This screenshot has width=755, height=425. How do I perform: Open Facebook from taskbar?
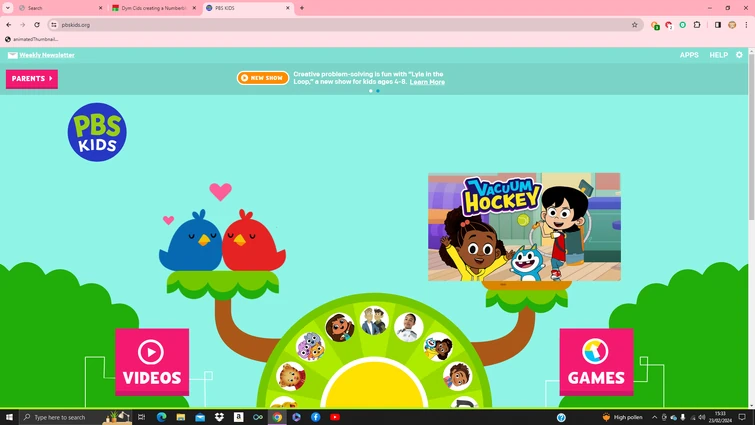pyautogui.click(x=315, y=417)
